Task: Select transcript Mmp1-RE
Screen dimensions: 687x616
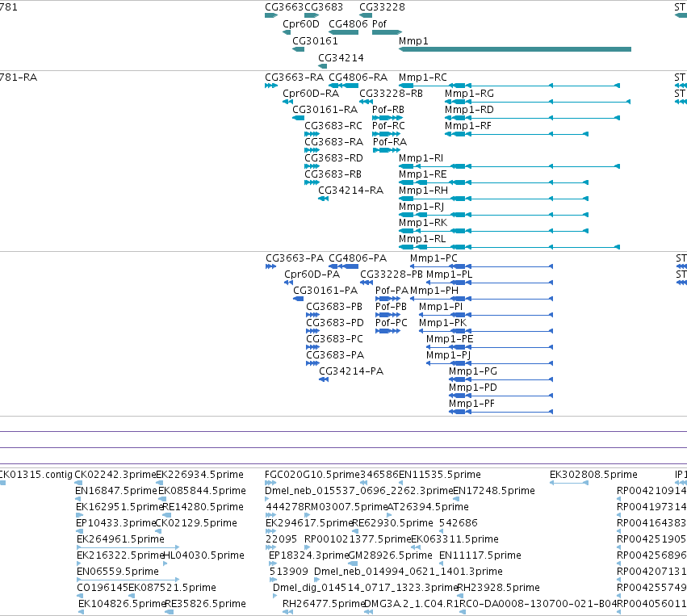Action: point(493,182)
